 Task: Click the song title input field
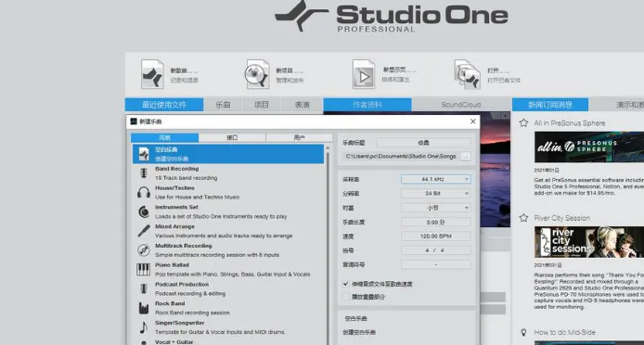coord(423,143)
